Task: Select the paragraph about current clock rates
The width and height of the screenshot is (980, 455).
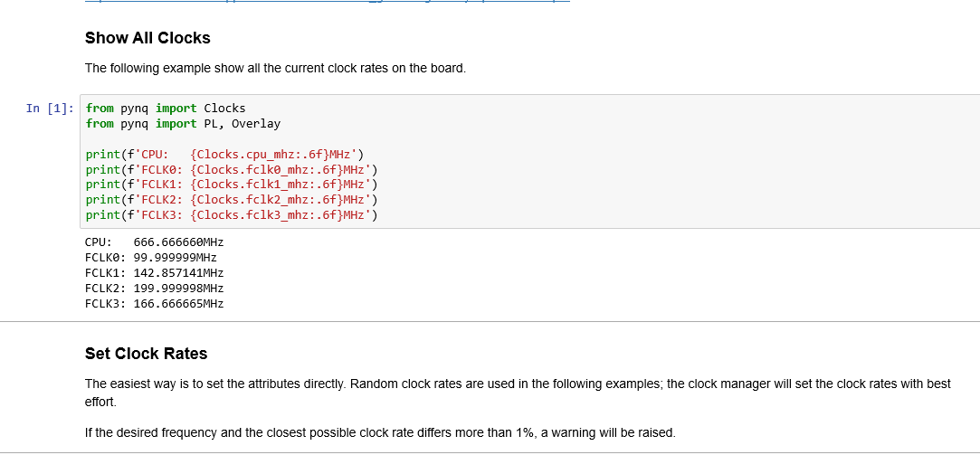Action: pos(276,68)
